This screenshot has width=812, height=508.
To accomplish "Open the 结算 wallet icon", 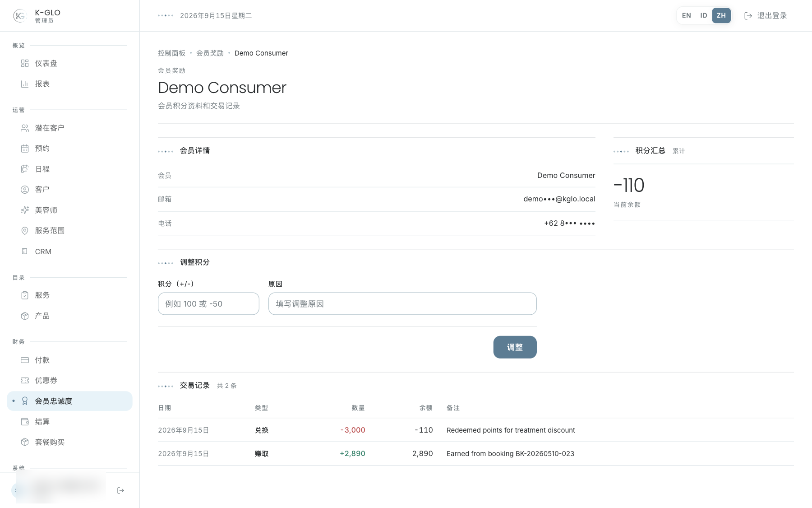I will (25, 422).
